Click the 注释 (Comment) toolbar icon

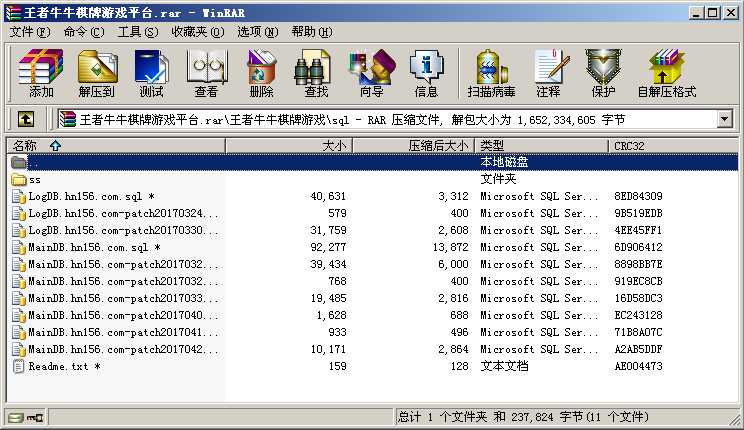(x=550, y=67)
